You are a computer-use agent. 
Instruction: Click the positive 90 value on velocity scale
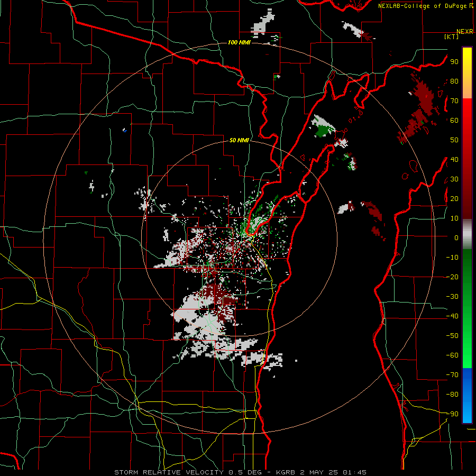pyautogui.click(x=454, y=62)
